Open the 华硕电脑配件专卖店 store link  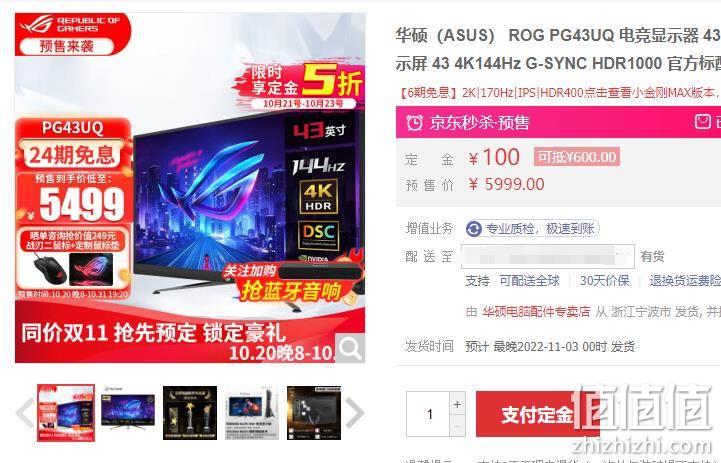(536, 312)
